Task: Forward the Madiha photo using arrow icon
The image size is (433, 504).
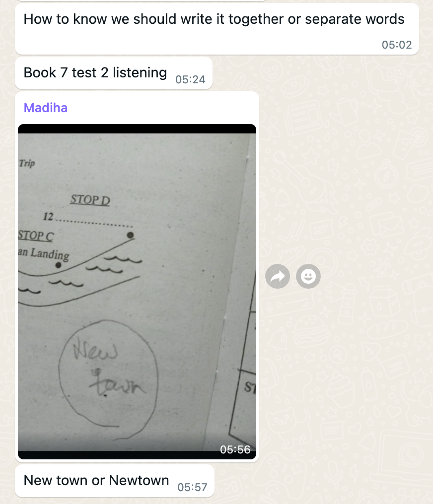Action: [277, 276]
